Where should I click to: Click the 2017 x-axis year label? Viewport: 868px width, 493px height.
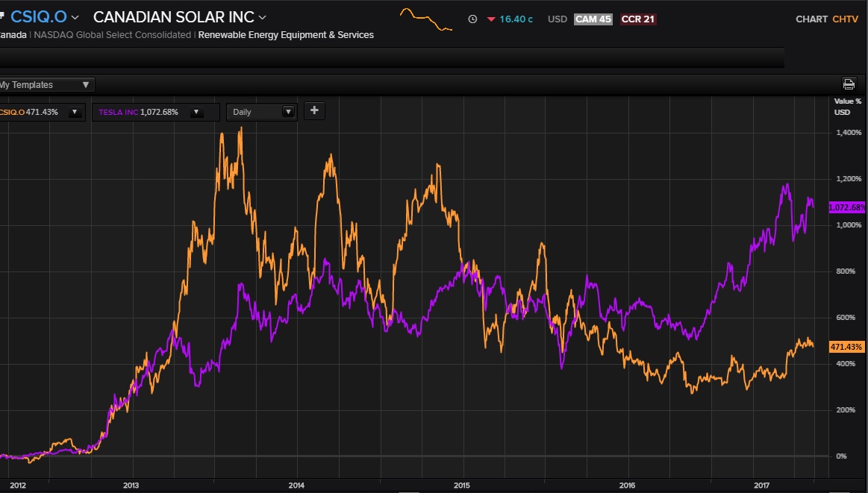(762, 486)
